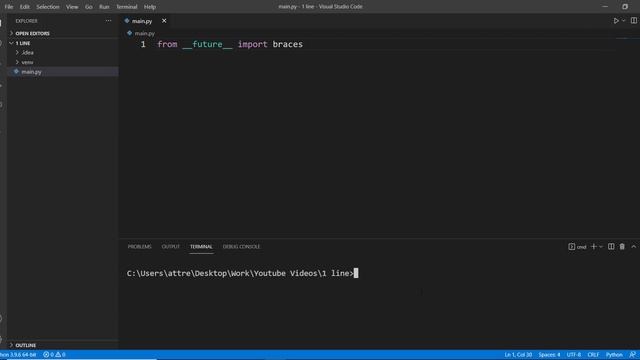Click line number 1 in the gutter
Viewport: 640px width, 360px height.
(143, 44)
